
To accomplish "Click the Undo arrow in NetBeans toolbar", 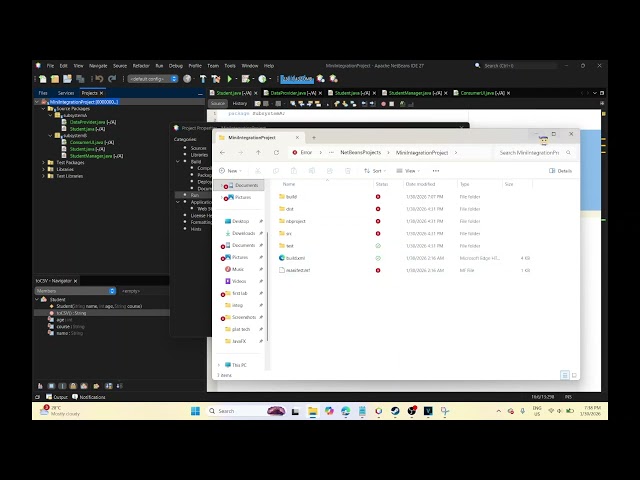I will (99, 79).
